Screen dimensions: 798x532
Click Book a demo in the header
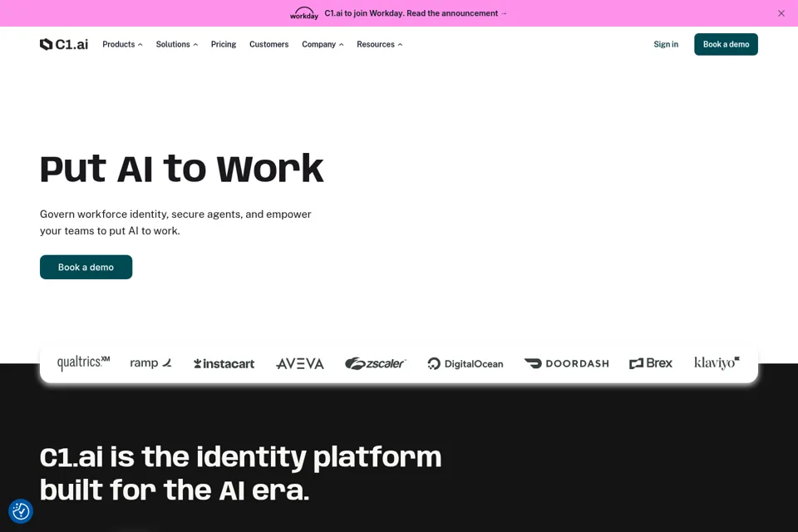click(726, 44)
